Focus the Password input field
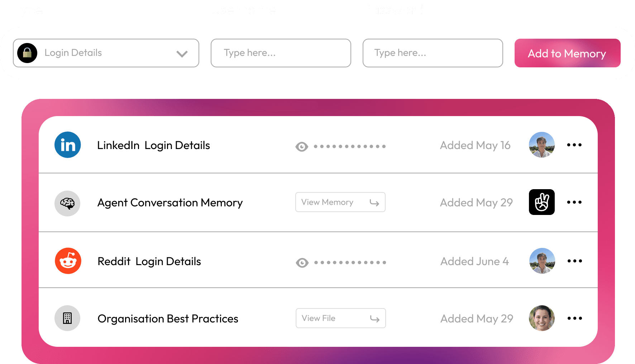 (433, 53)
